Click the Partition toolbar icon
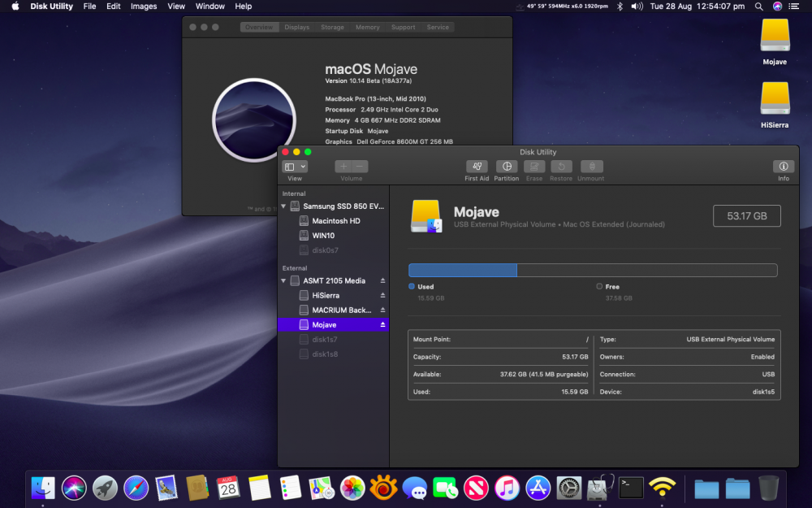Image resolution: width=812 pixels, height=508 pixels. (507, 167)
